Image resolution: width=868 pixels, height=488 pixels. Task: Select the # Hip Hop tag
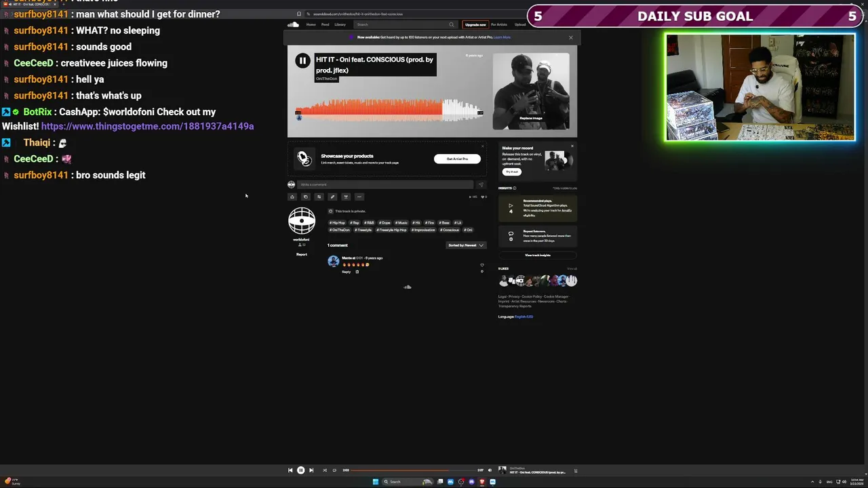337,222
